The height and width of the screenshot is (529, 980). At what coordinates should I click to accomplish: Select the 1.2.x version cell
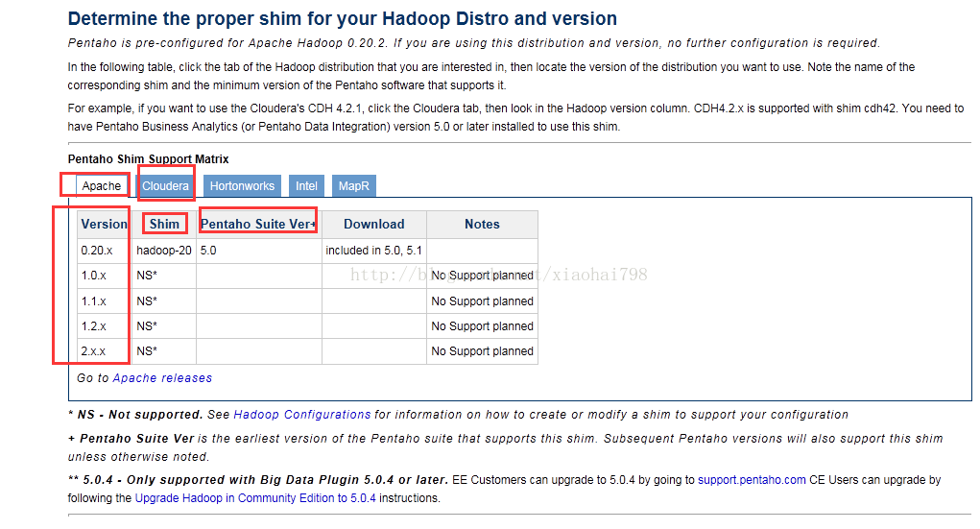pyautogui.click(x=105, y=326)
